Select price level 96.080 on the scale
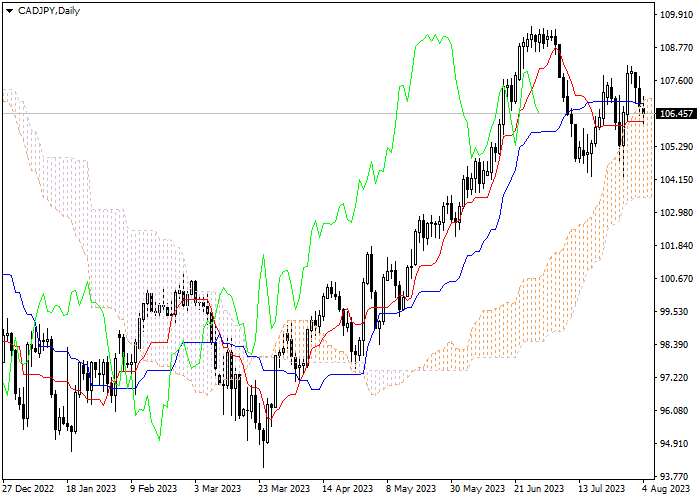The width and height of the screenshot is (700, 500). click(674, 411)
